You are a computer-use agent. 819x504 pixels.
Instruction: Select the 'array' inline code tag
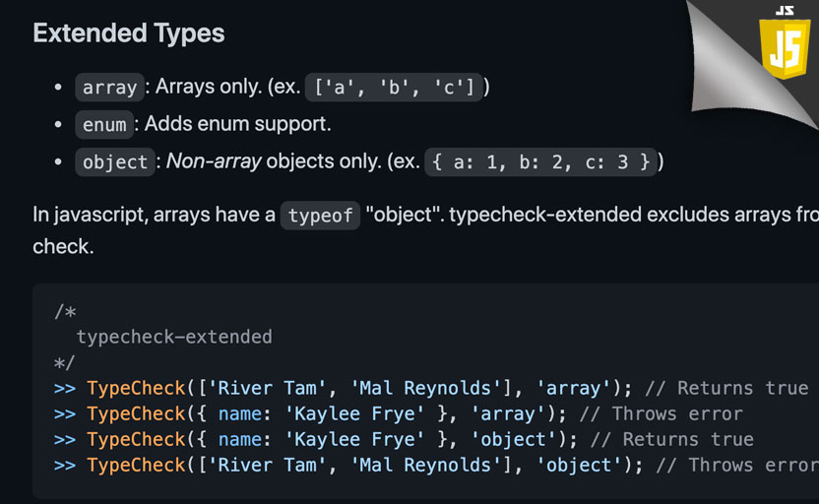tap(109, 88)
